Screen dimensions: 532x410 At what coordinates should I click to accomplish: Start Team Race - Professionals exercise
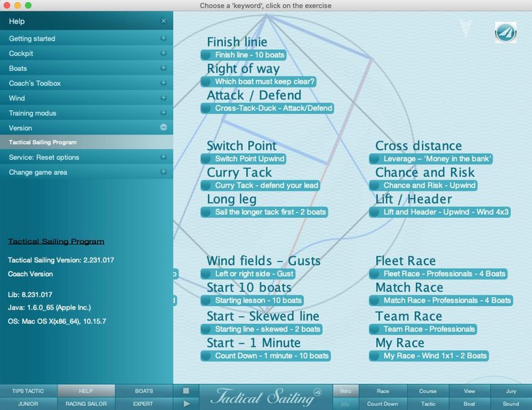423,329
